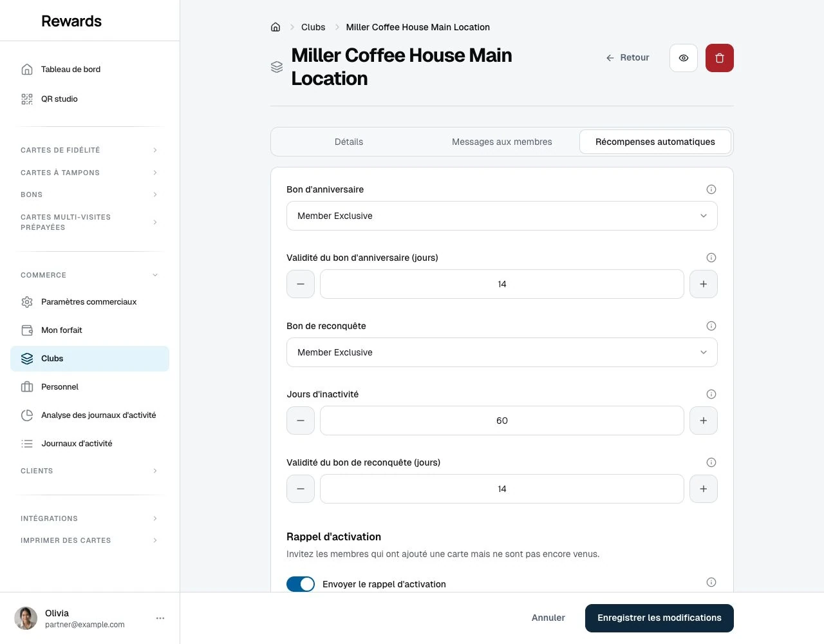Click Clubs breadcrumb link
Screen dimensions: 824x644
coord(313,27)
